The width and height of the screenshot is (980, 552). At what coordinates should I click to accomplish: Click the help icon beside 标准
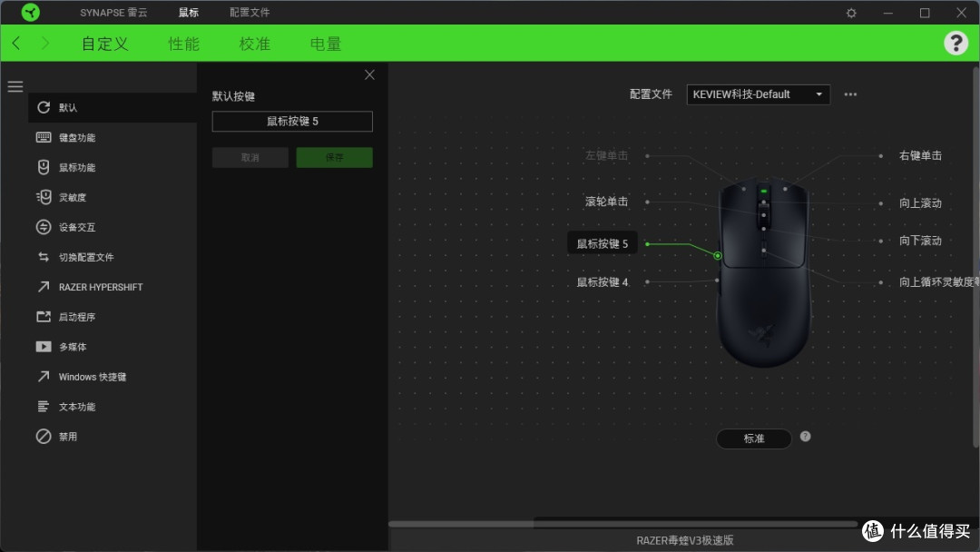point(805,437)
